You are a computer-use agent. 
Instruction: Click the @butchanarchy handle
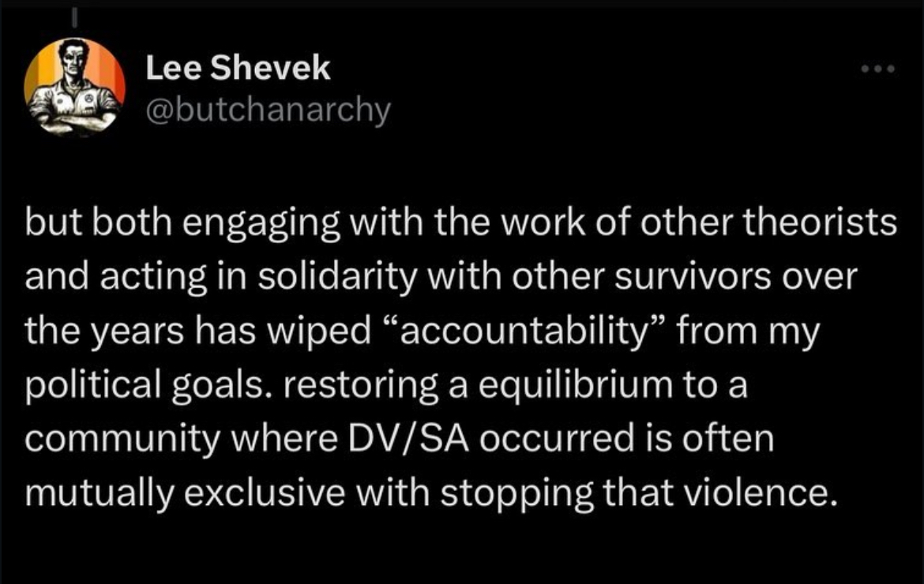pos(268,110)
